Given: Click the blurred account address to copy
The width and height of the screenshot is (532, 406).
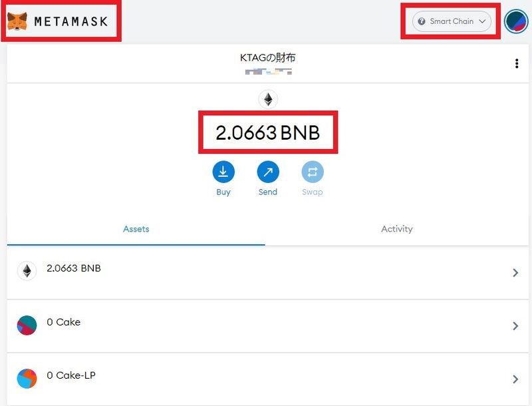Looking at the screenshot, I should coord(268,71).
